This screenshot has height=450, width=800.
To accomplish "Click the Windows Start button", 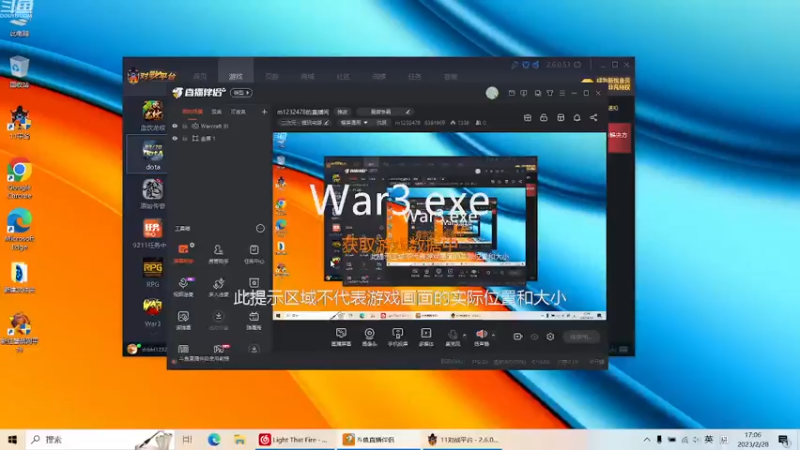I will tap(12, 440).
